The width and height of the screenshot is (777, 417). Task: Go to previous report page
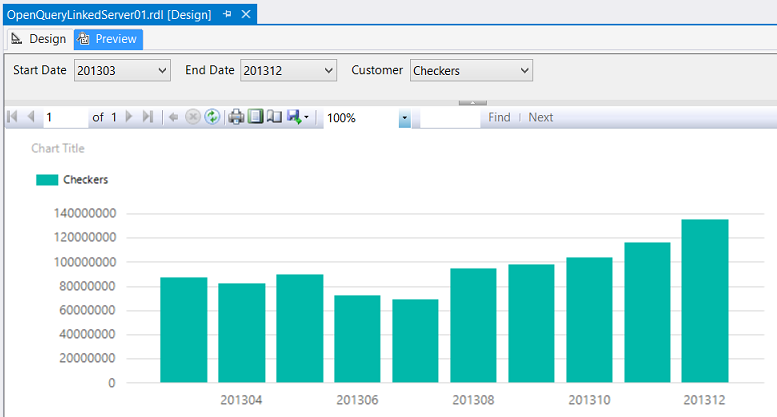[x=30, y=118]
